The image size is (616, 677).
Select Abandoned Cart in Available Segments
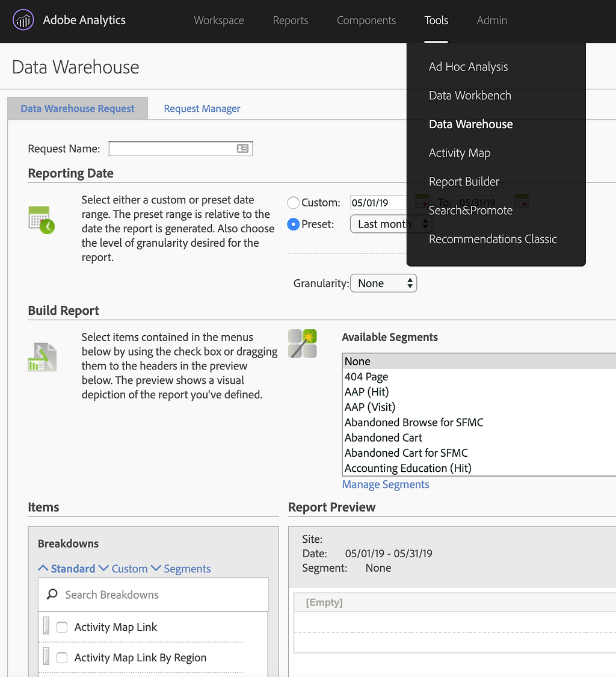point(383,437)
